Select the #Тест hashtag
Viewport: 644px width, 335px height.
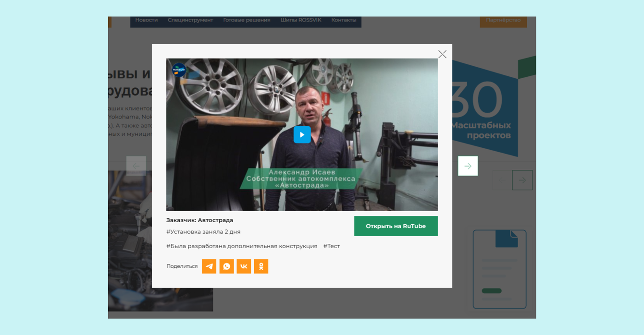[x=332, y=246]
